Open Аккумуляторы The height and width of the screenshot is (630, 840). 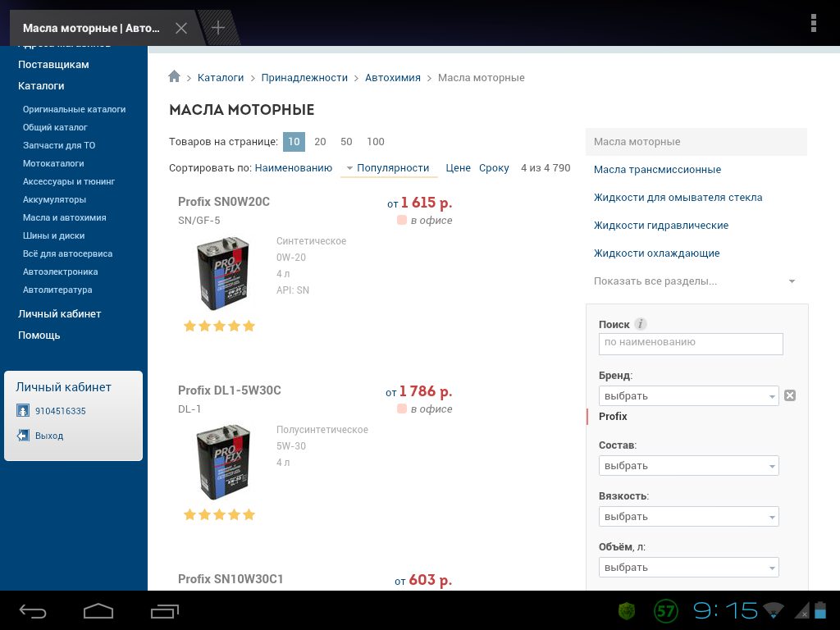coord(54,199)
